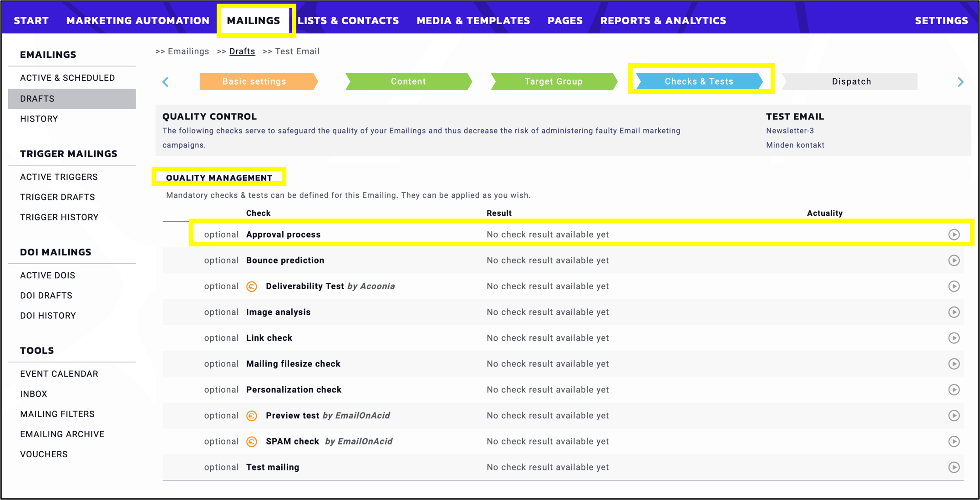Open the START menu
Screen dimensions: 980x500
[31, 20]
